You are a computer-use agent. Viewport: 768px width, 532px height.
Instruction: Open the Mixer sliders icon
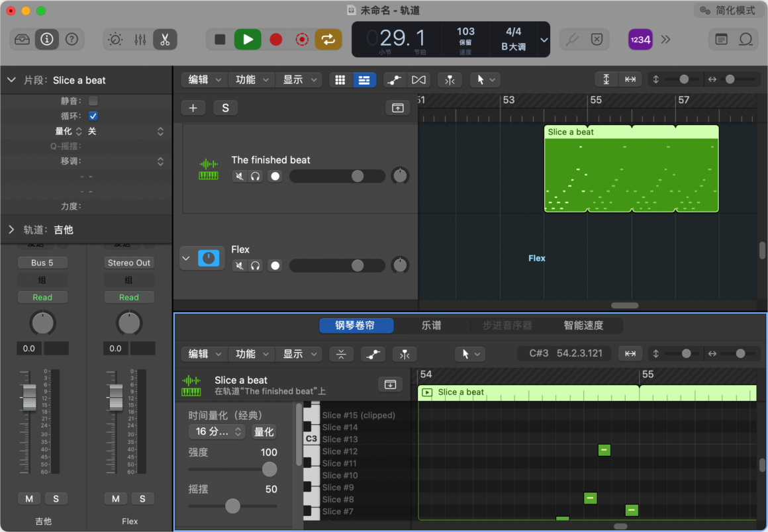pos(140,40)
